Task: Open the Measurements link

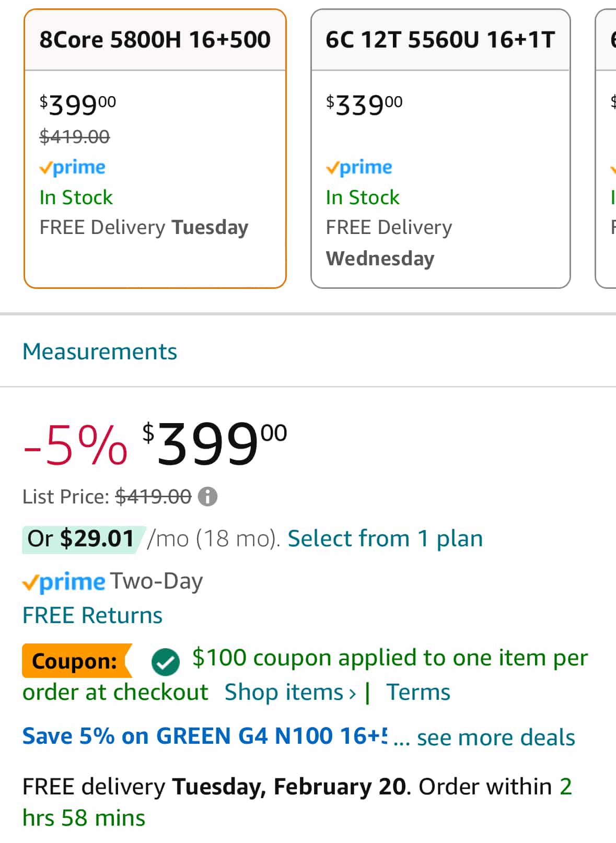Action: click(100, 352)
